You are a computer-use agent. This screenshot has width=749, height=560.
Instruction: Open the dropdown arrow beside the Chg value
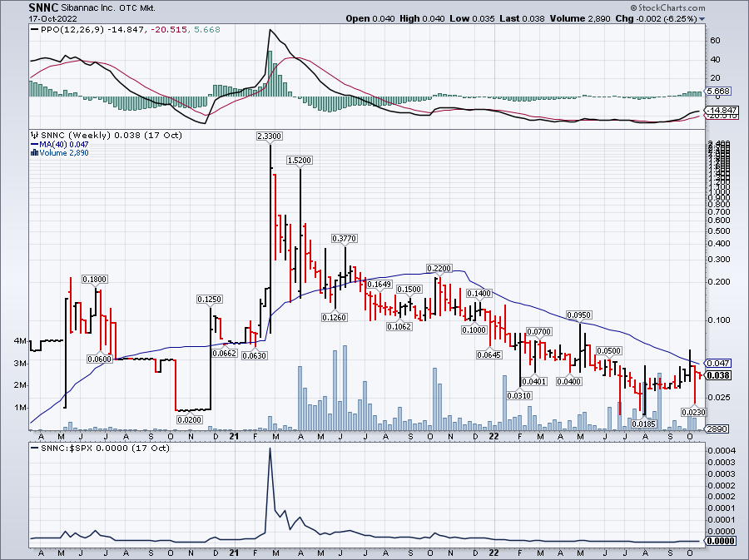click(702, 19)
